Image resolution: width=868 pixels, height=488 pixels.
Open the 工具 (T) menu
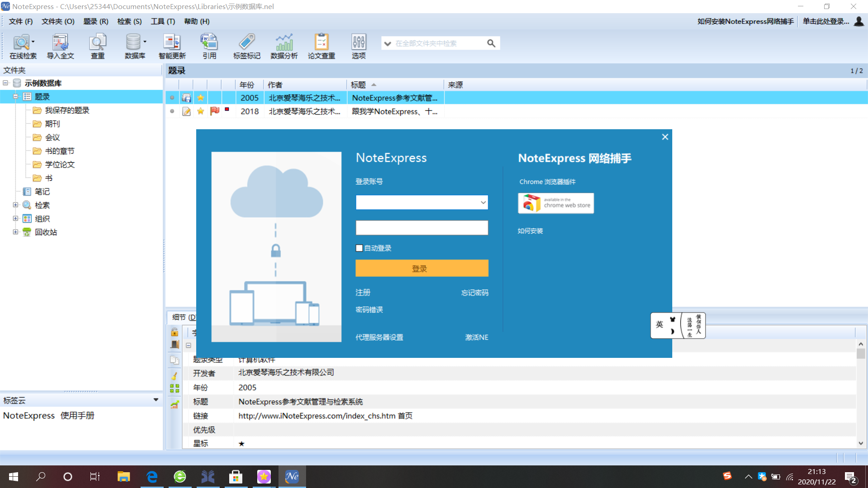163,21
